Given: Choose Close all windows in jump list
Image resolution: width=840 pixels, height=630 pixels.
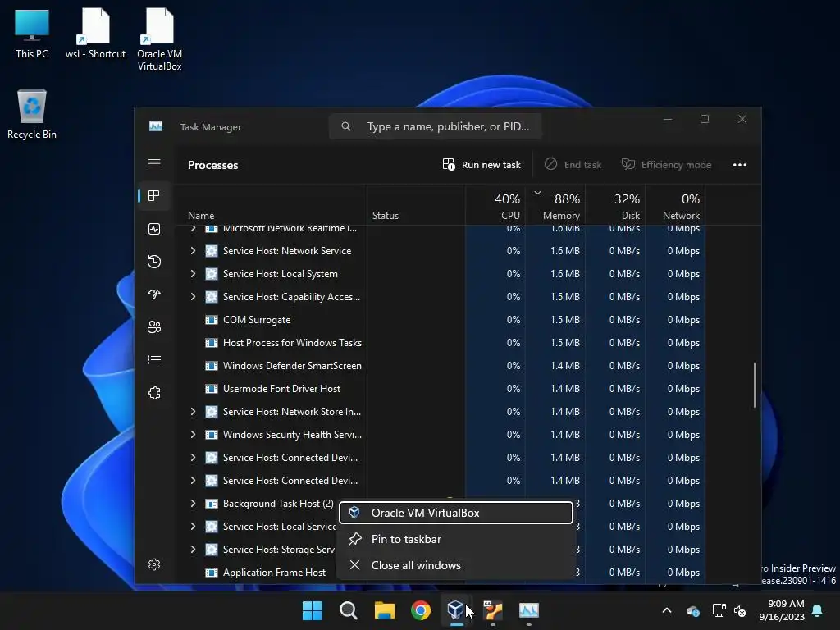Looking at the screenshot, I should (456, 565).
